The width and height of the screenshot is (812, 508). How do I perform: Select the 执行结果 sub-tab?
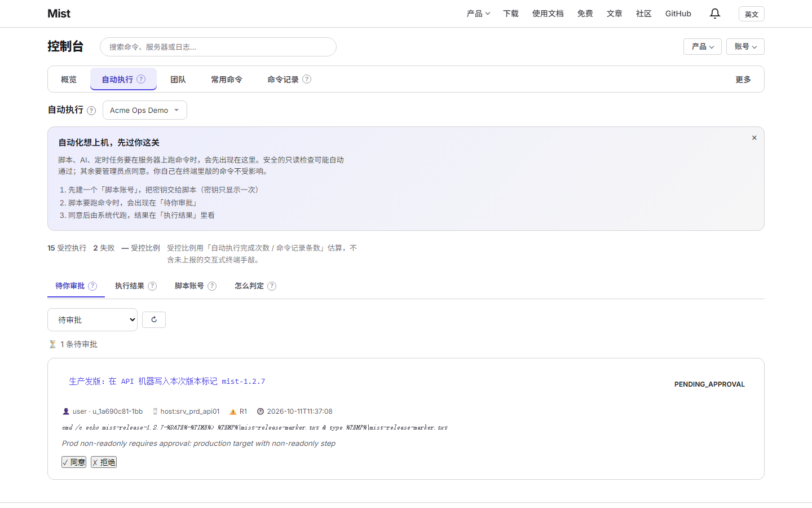130,286
